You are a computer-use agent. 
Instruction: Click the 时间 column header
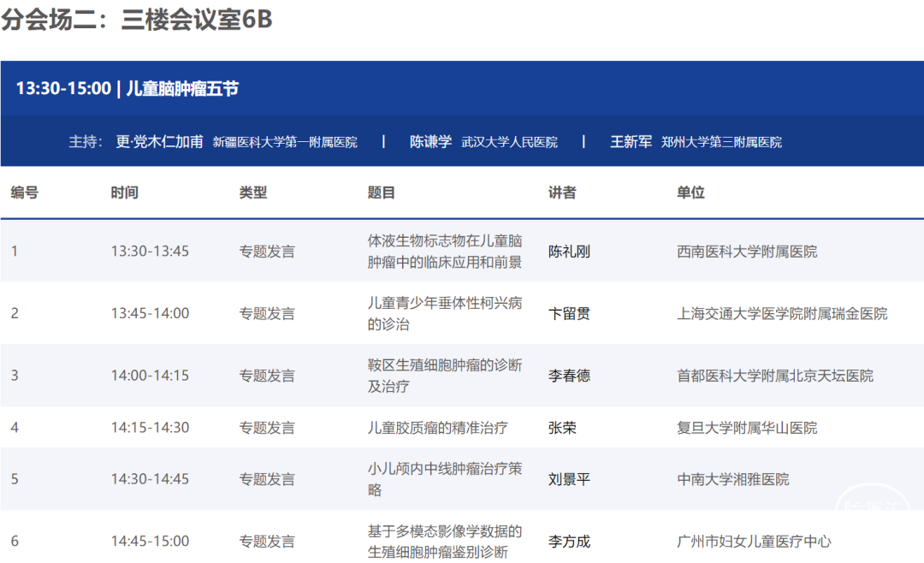(124, 193)
